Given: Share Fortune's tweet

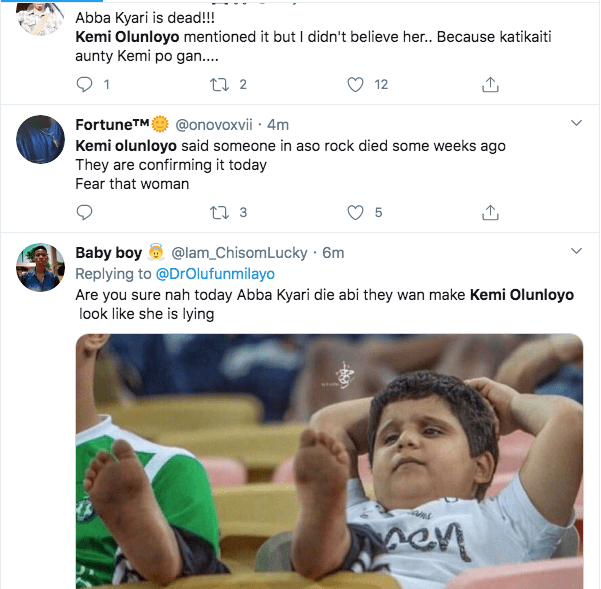Looking at the screenshot, I should tap(490, 212).
